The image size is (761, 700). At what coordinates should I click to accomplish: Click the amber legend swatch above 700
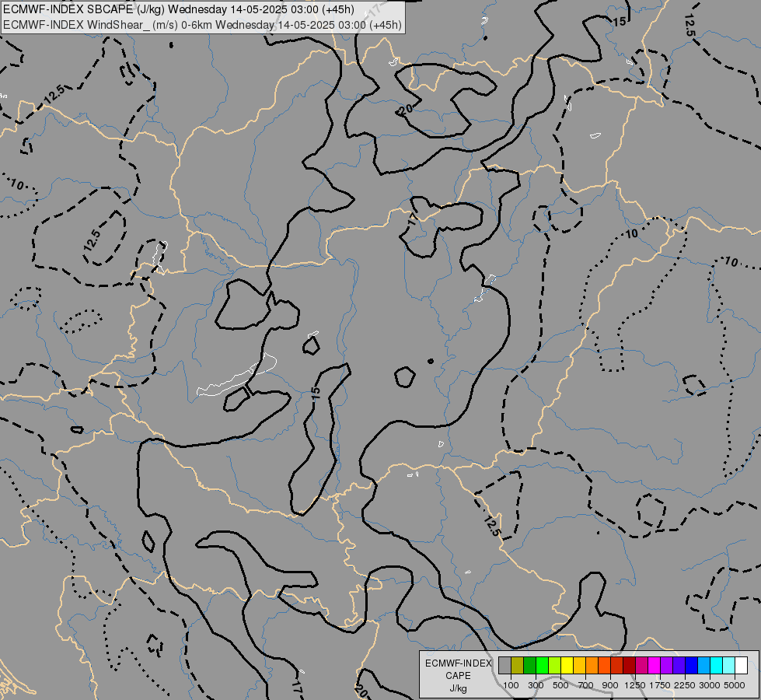click(x=579, y=665)
